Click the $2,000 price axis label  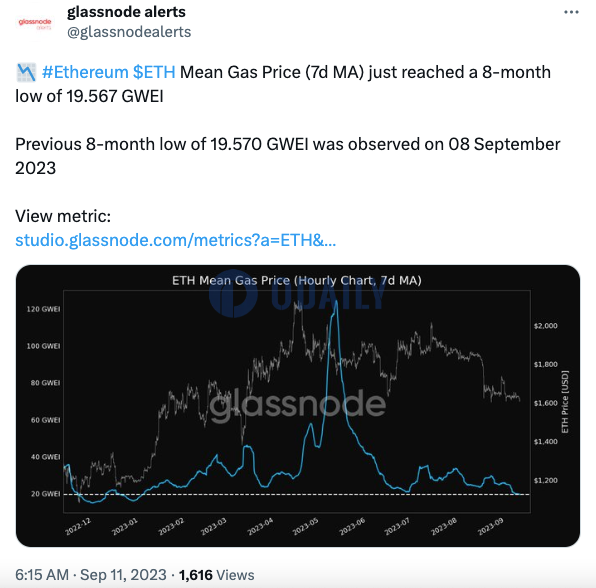click(545, 326)
